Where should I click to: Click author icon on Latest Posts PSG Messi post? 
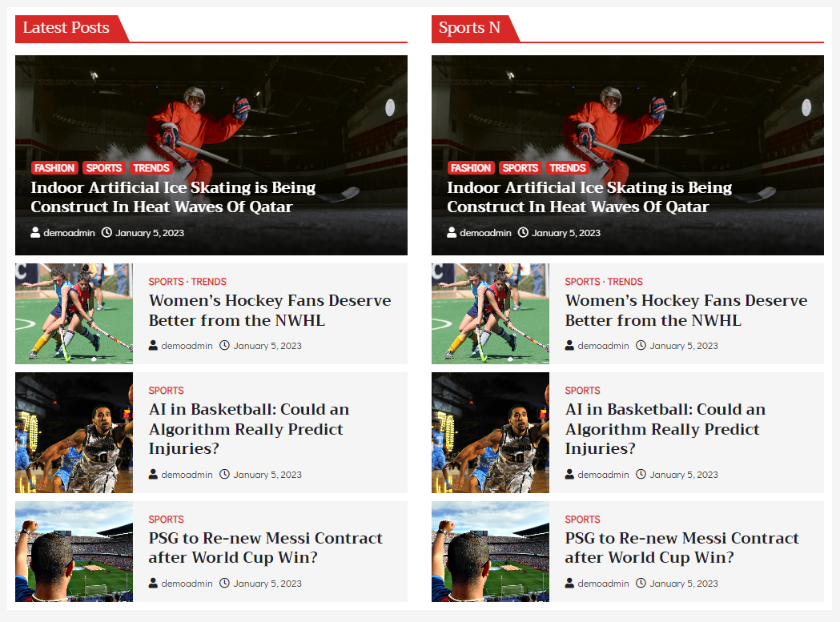(x=153, y=583)
